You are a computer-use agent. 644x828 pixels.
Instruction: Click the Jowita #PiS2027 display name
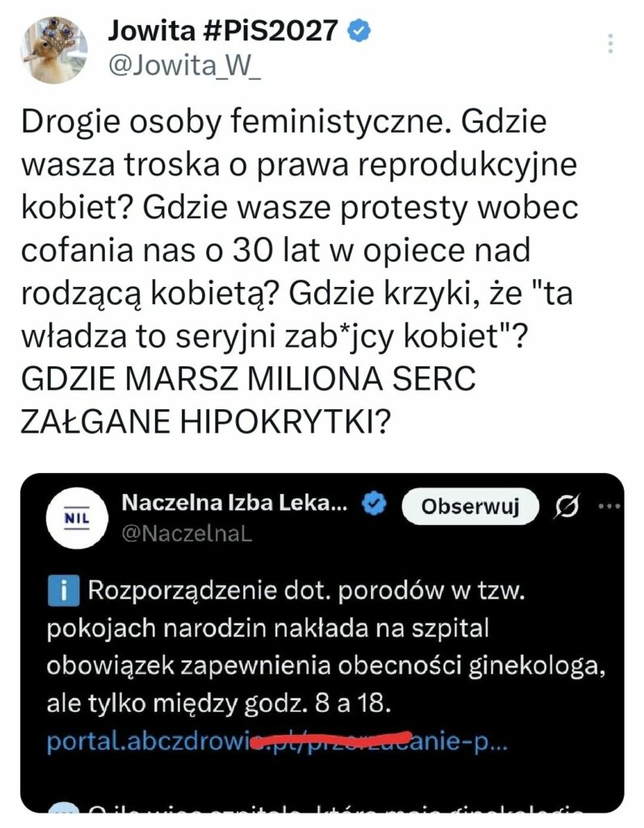pyautogui.click(x=222, y=30)
